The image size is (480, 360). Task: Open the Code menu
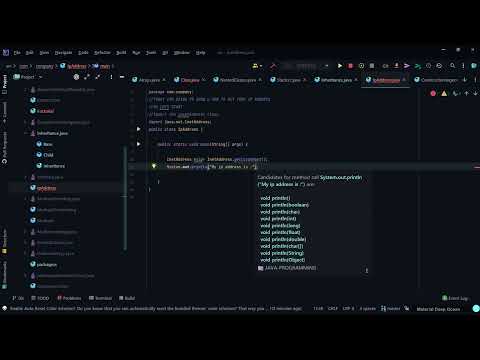[x=83, y=53]
